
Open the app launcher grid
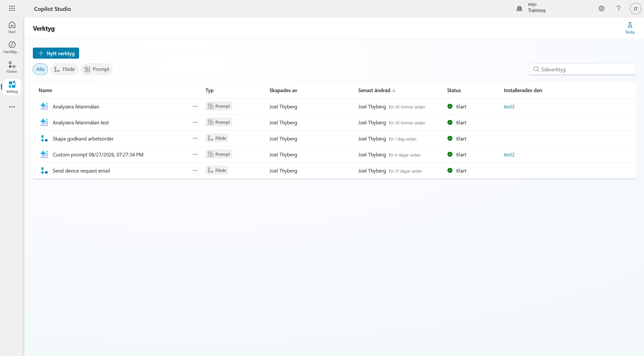pyautogui.click(x=12, y=8)
